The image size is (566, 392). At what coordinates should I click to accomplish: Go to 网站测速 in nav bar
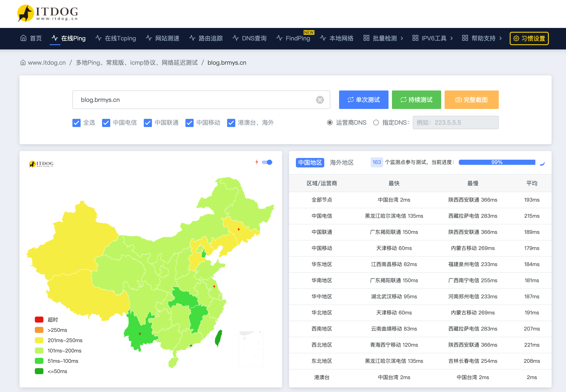(x=162, y=38)
